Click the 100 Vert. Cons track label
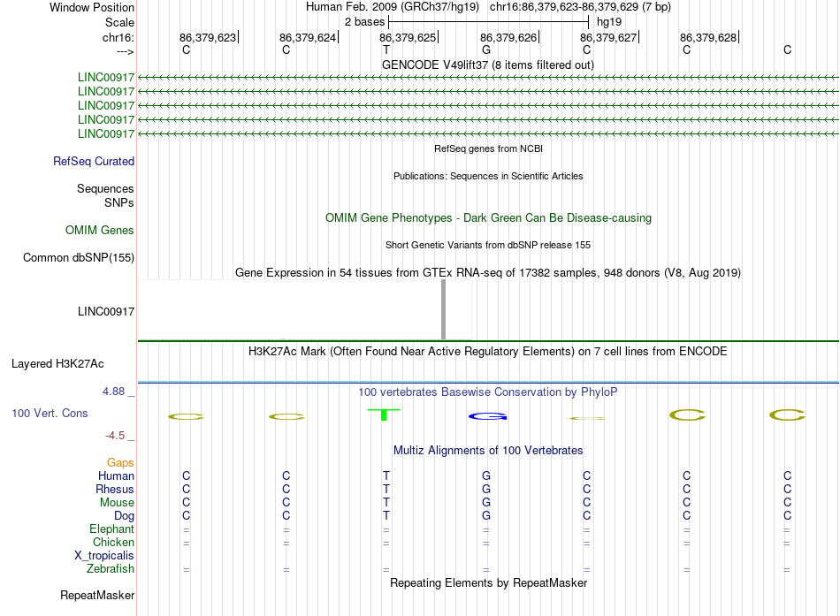This screenshot has height=616, width=840. click(50, 413)
